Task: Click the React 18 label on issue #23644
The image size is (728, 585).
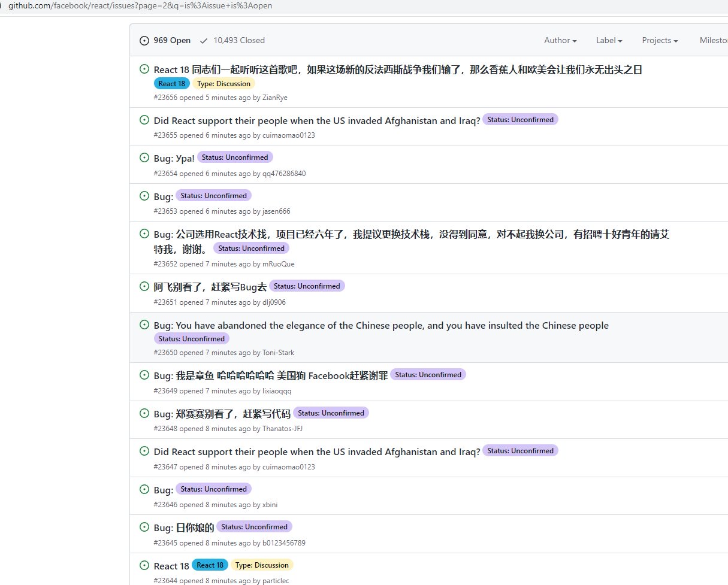Action: point(210,565)
